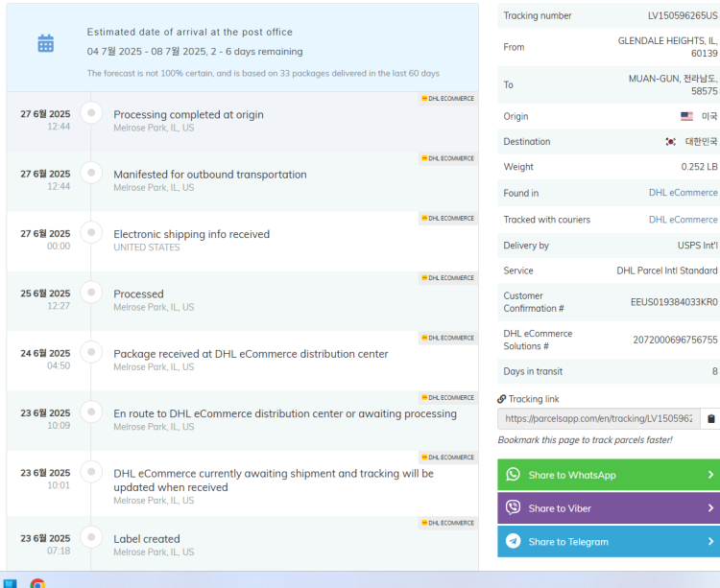Image resolution: width=720 pixels, height=588 pixels.
Task: Click timeline dot for Package received event
Action: tap(91, 352)
